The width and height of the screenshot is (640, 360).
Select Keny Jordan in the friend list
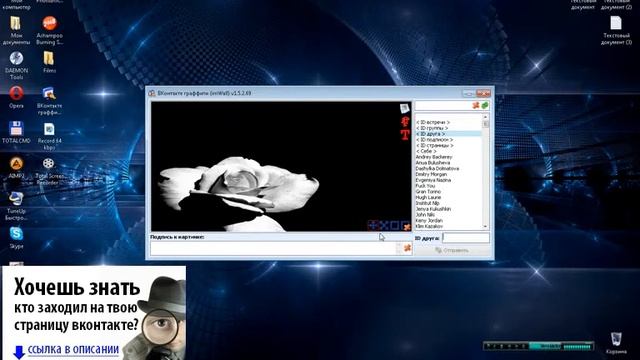coord(429,220)
